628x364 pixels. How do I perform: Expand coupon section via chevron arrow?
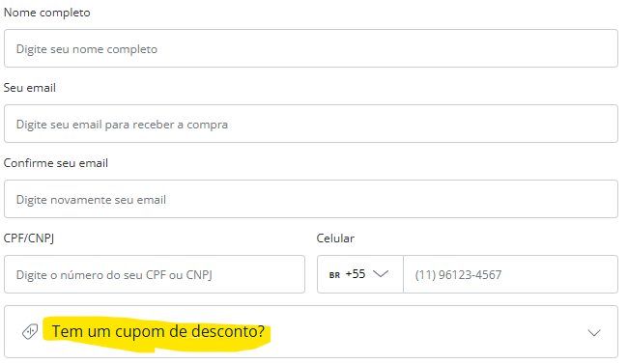pyautogui.click(x=594, y=333)
